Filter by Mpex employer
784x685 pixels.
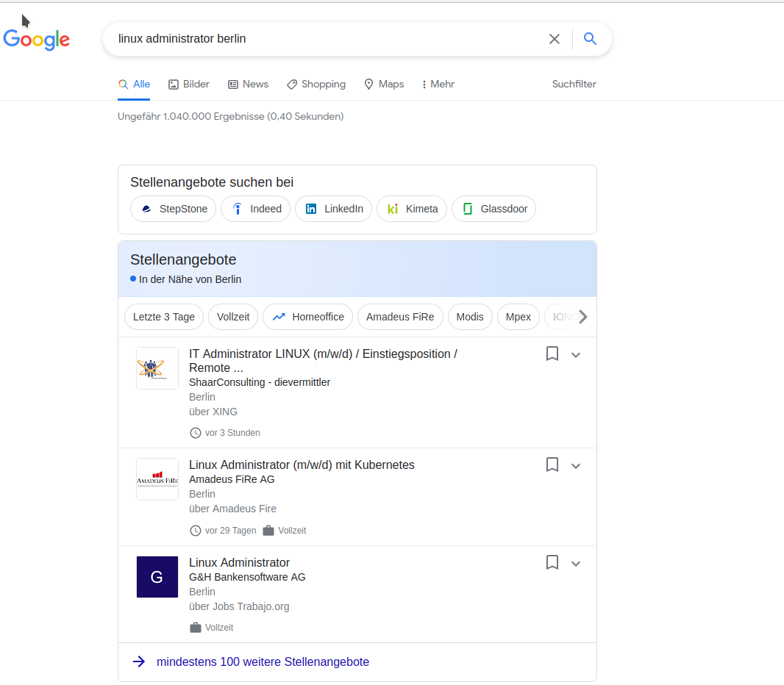click(518, 317)
